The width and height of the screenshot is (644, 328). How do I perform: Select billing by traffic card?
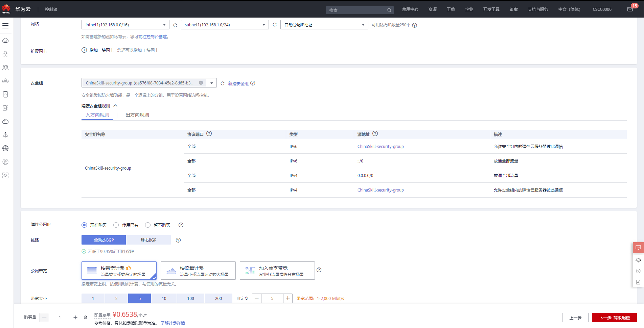(198, 271)
